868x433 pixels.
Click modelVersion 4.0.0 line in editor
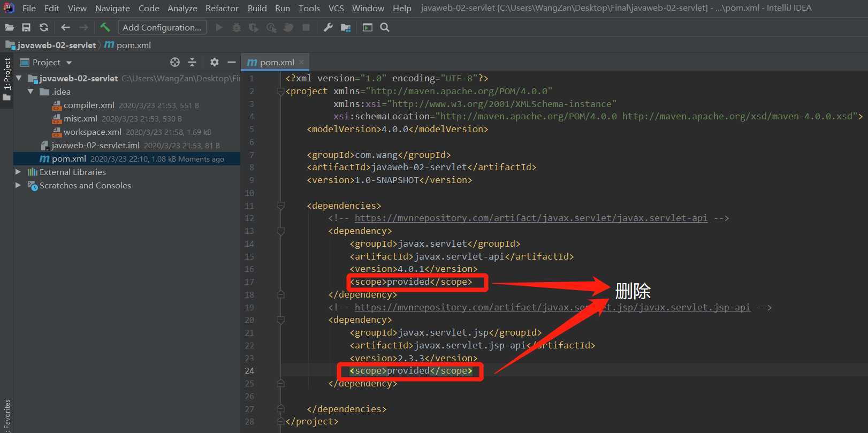[398, 129]
